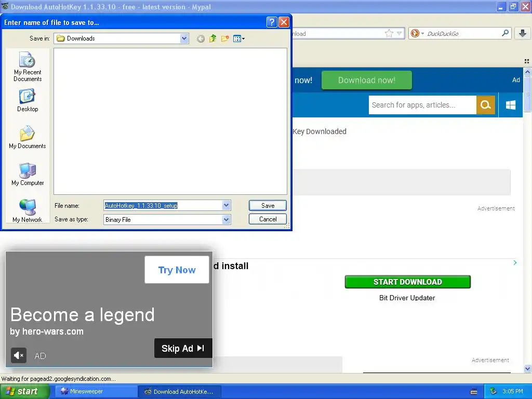Unmute the video ad speaker icon

click(x=19, y=355)
